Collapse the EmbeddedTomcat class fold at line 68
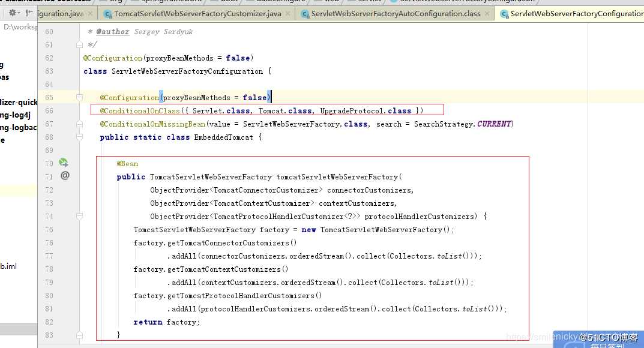The width and height of the screenshot is (644, 348). 79,137
